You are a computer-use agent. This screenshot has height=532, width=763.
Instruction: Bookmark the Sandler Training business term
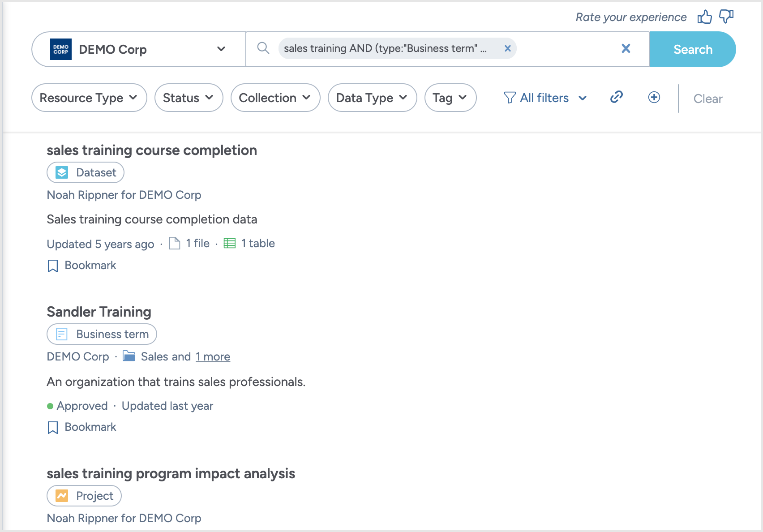pos(81,427)
